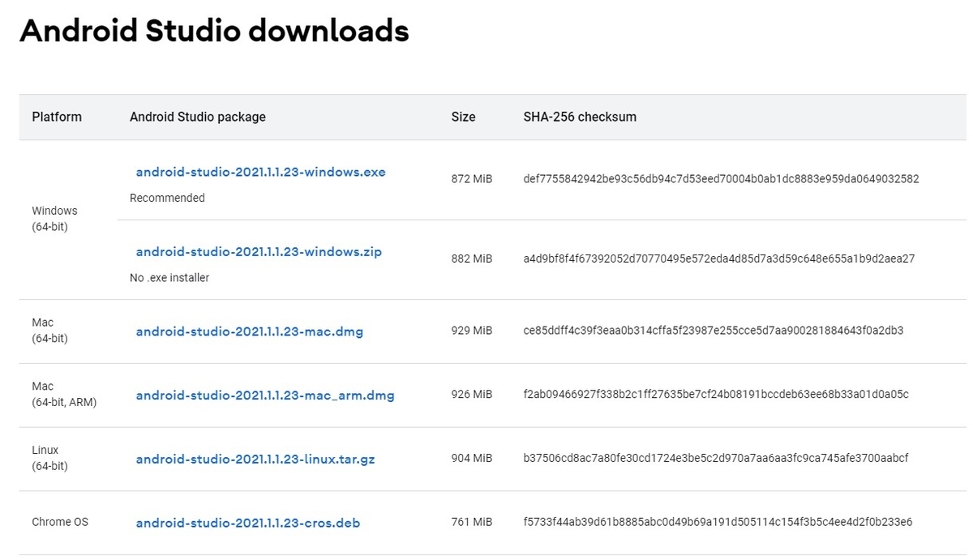This screenshot has width=973, height=560.
Task: Download android-studio-2021.1.1.23-cros.deb
Action: pyautogui.click(x=248, y=523)
